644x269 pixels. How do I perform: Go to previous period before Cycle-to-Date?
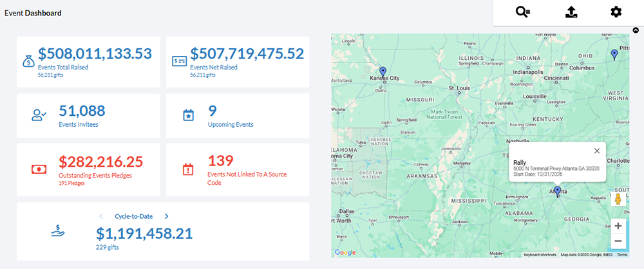tap(100, 216)
